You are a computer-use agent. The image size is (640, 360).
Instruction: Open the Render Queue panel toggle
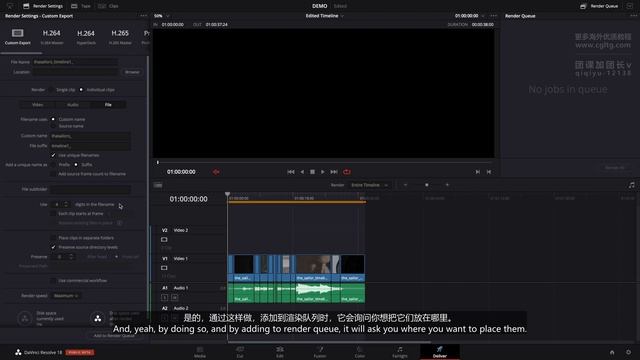coord(600,6)
